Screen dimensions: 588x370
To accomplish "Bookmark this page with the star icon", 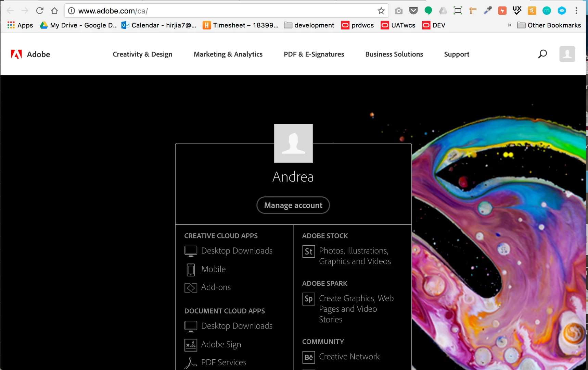I will [x=381, y=11].
